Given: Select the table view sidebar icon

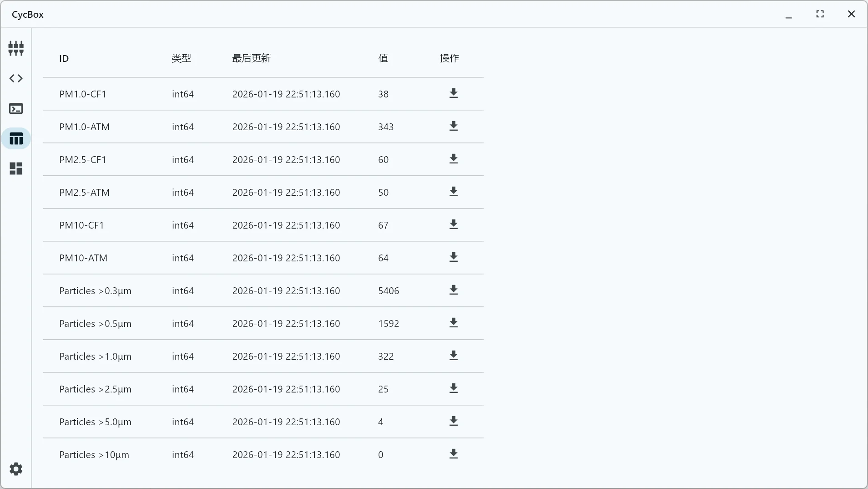Looking at the screenshot, I should (x=16, y=138).
